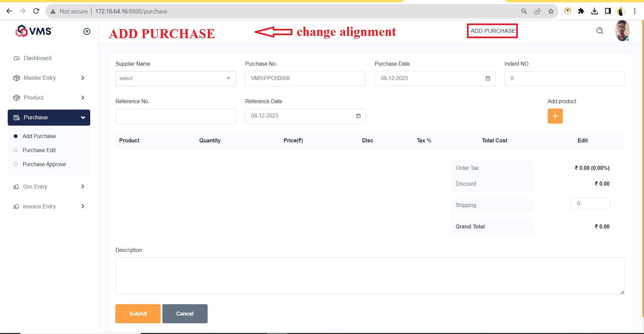
Task: Reload the page using browser refresh icon
Action: coord(36,11)
